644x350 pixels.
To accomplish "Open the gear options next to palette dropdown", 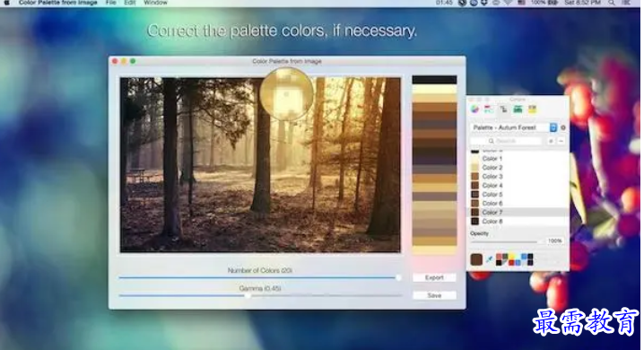I will [x=563, y=127].
